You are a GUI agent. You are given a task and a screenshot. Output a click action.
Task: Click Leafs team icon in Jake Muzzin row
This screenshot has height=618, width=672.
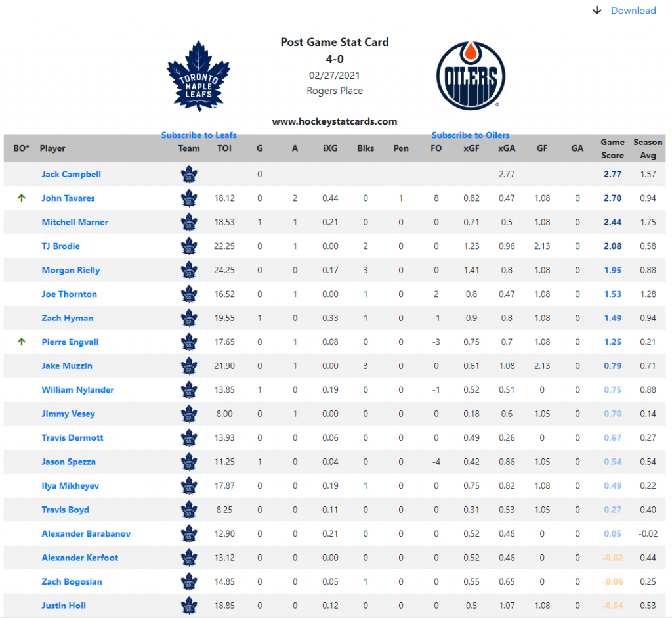189,366
